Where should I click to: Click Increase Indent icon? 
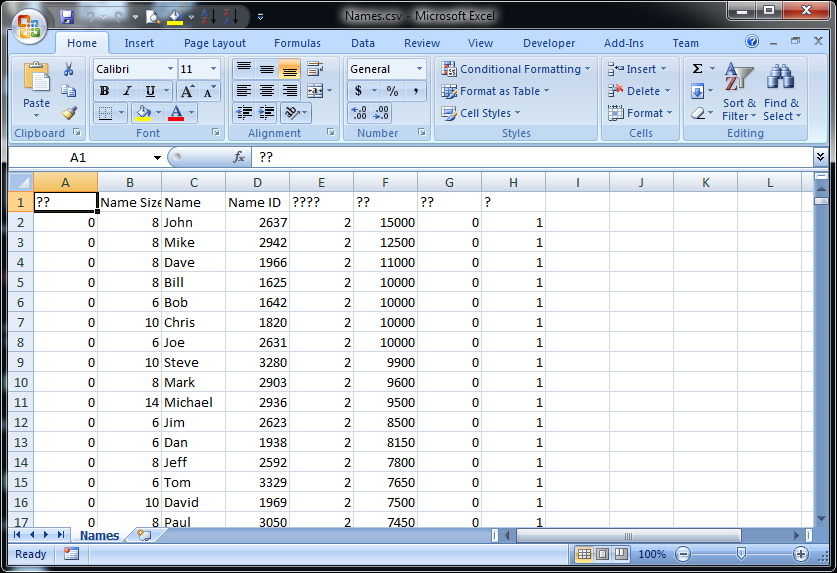tap(266, 113)
